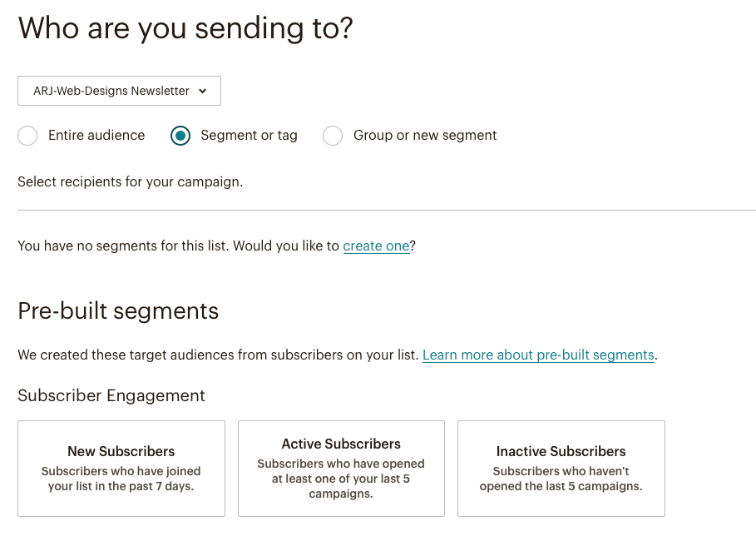The image size is (756, 541).
Task: Click the "haven't opened the last 5 campaigns" description
Action: (561, 479)
